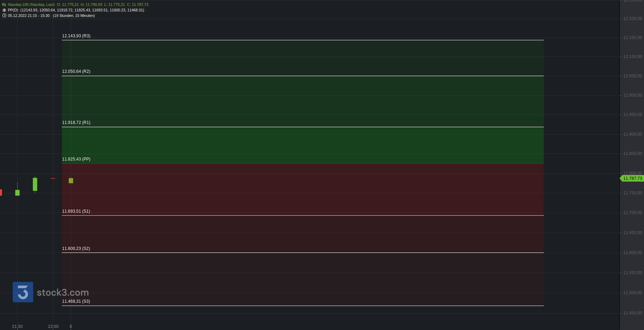Click the 11.468,31 (S3) support label
644x330 pixels.
click(76, 301)
